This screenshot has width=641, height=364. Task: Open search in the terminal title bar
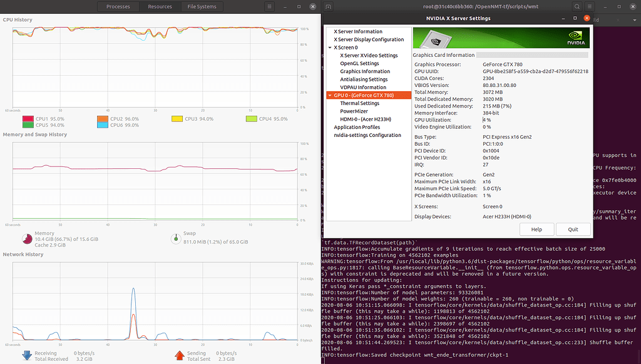tap(577, 6)
